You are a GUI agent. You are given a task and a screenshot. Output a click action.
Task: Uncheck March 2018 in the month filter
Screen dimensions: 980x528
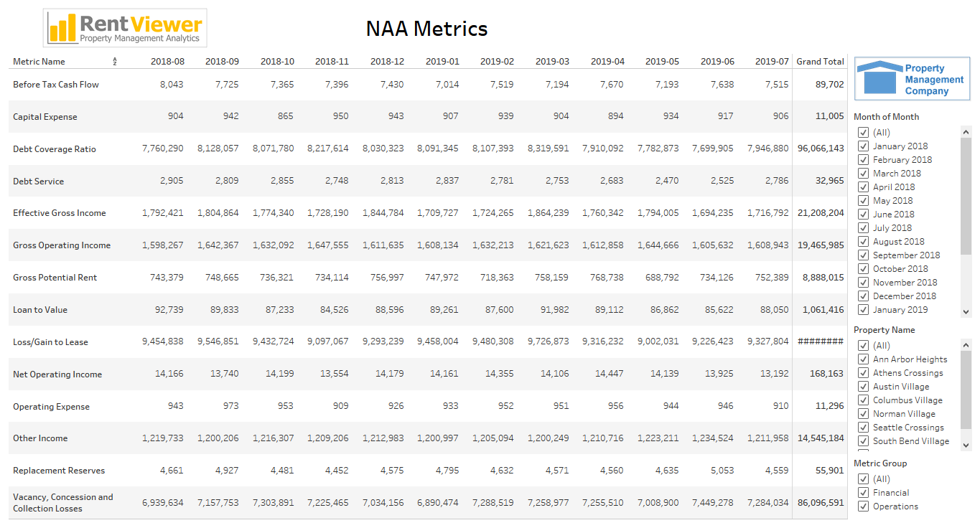tap(863, 173)
